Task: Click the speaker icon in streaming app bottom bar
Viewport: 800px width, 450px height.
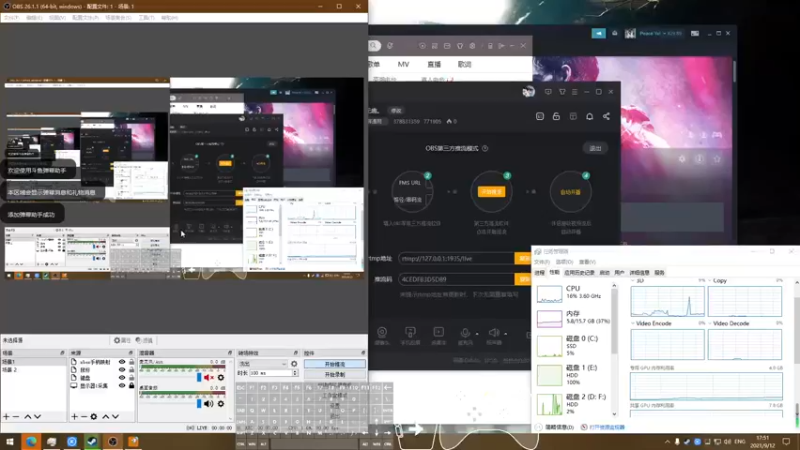Action: tap(493, 332)
